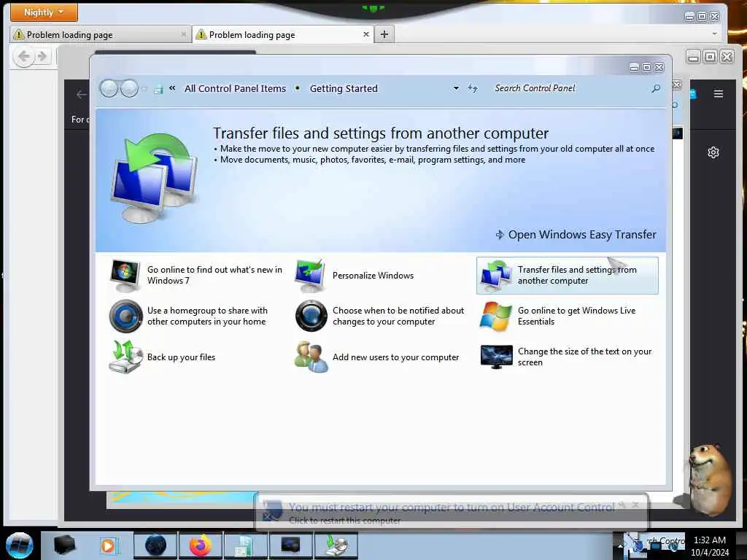Go forward in the Nightly browser

click(42, 57)
